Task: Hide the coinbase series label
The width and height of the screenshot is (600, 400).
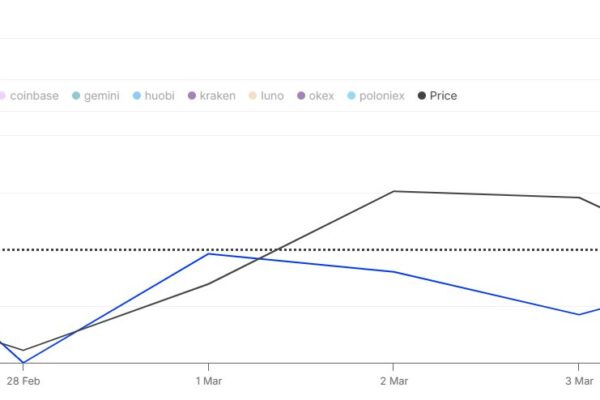Action: [34, 96]
